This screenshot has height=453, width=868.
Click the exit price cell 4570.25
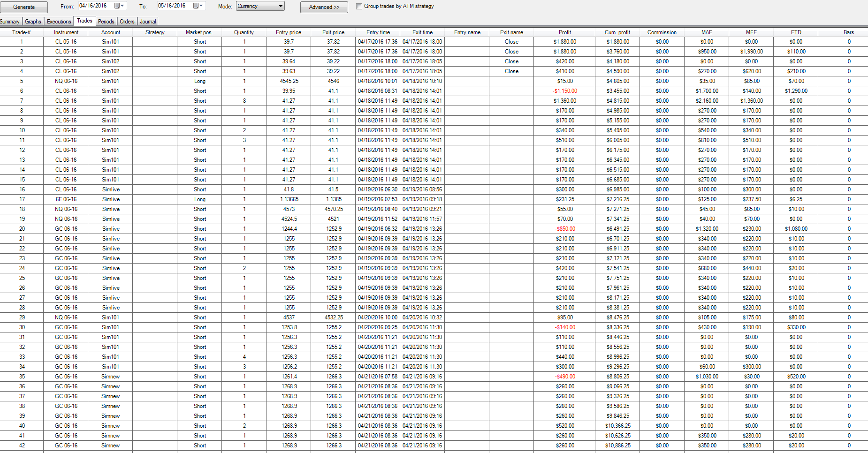point(334,209)
